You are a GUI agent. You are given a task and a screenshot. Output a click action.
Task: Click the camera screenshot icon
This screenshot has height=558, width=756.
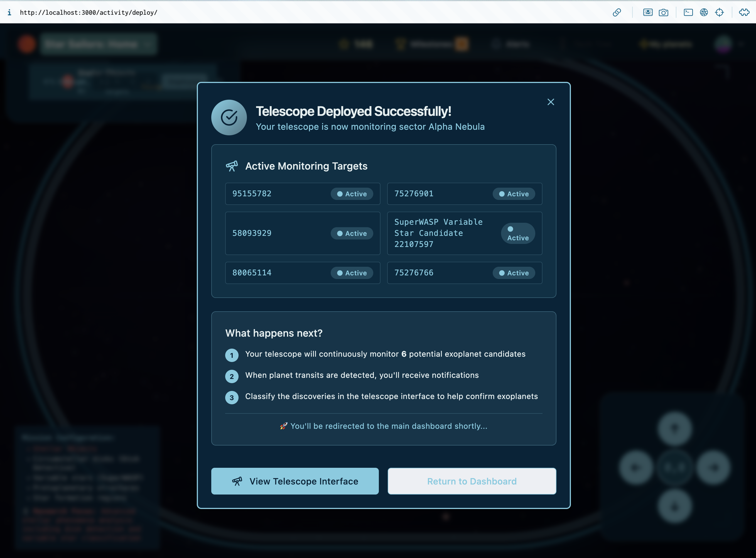663,13
